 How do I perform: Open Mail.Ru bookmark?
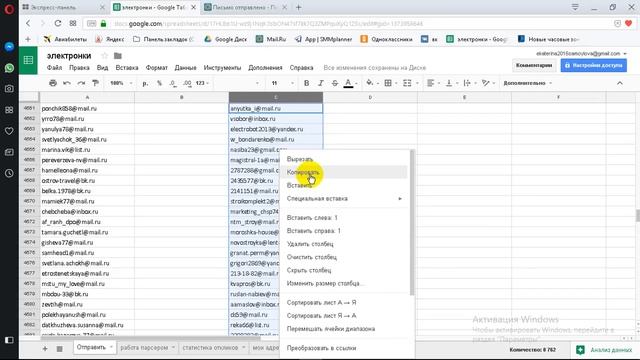click(271, 39)
